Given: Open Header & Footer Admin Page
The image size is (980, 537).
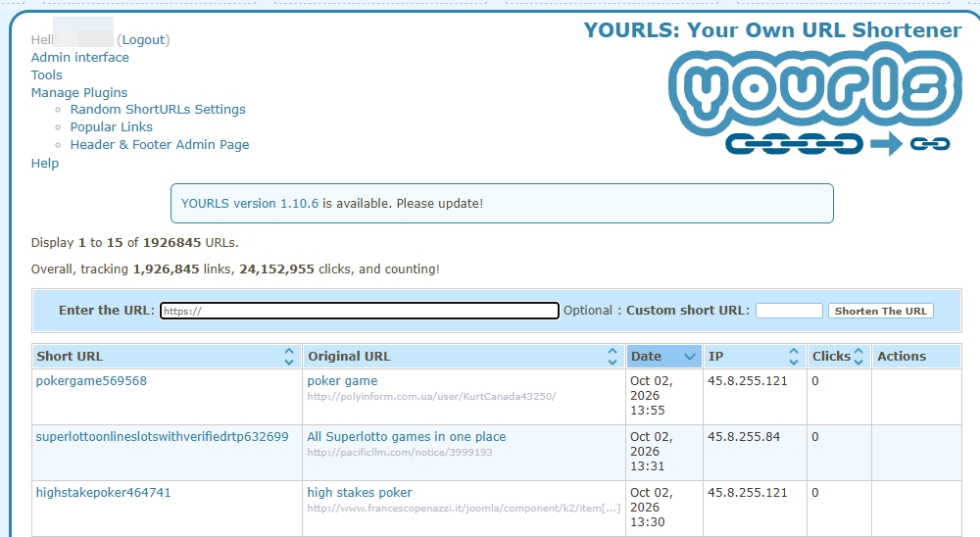Looking at the screenshot, I should click(x=160, y=144).
